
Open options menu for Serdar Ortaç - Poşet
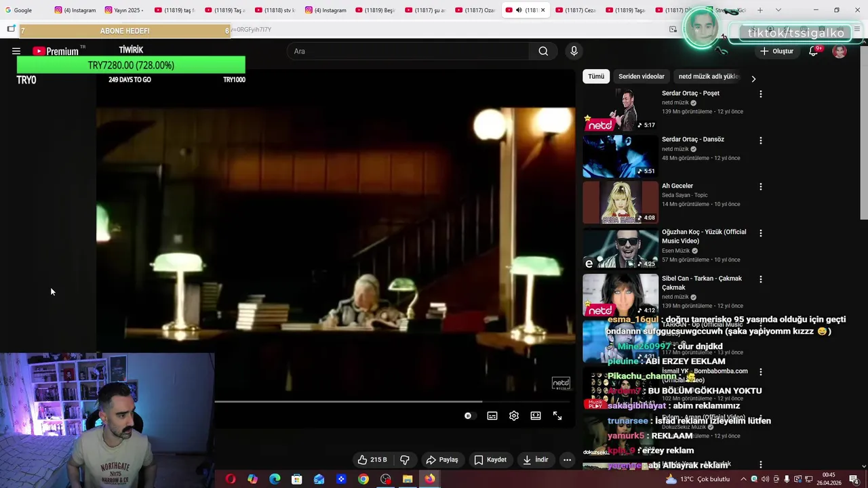click(760, 94)
